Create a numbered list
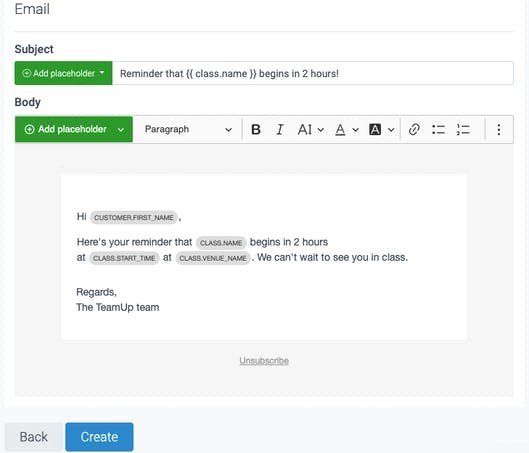This screenshot has height=453, width=529. pos(463,130)
